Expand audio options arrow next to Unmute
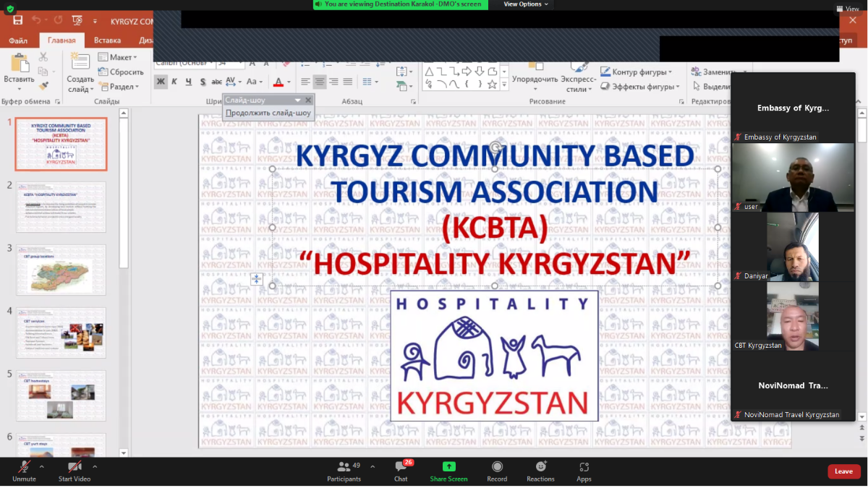 pos(41,466)
